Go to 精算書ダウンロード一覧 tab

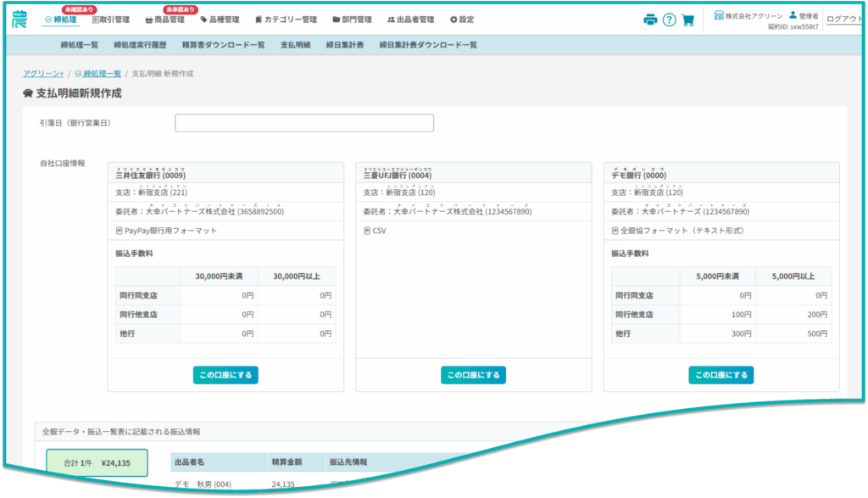click(x=223, y=45)
